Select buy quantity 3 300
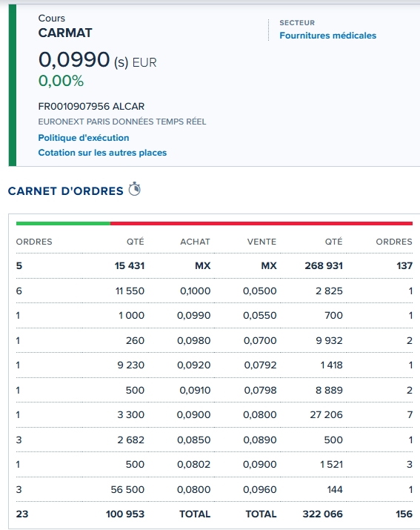The width and height of the screenshot is (420, 530). (131, 414)
